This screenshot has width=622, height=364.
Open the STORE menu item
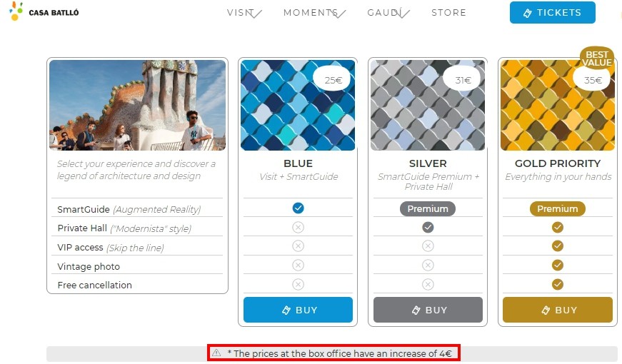448,13
